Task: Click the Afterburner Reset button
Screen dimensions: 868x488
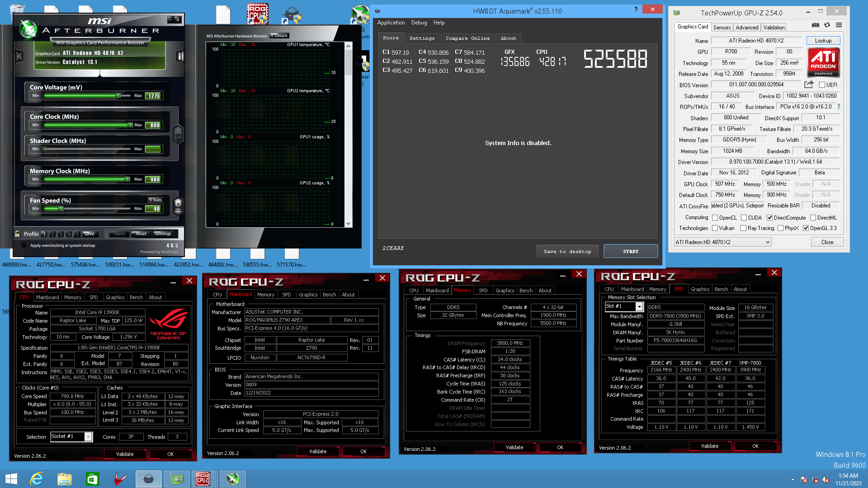Action: pyautogui.click(x=141, y=234)
